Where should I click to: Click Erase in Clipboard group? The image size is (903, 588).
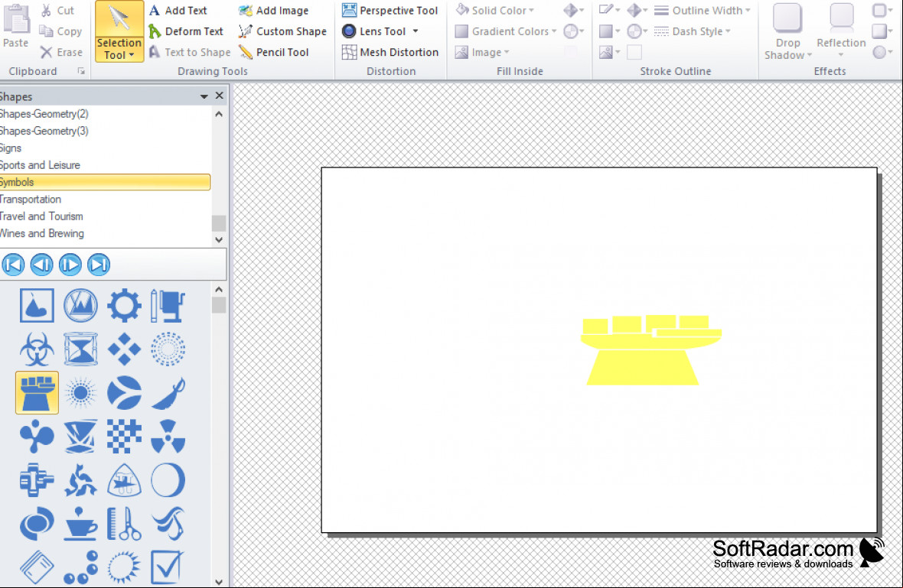point(62,52)
